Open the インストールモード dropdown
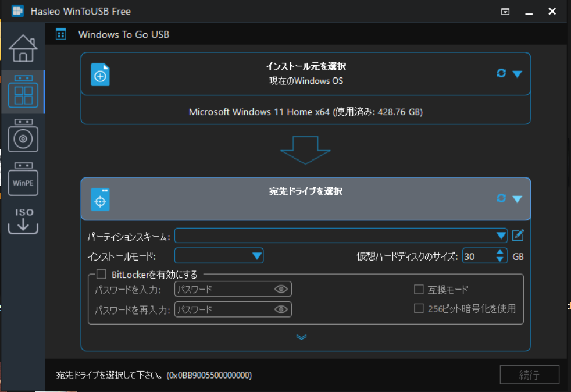571x392 pixels. pos(256,255)
